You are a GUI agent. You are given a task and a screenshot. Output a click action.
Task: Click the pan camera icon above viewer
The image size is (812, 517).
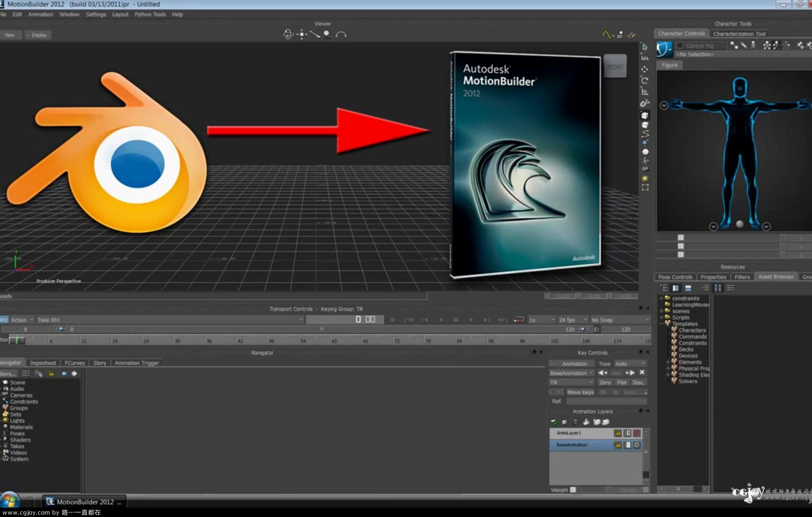tap(302, 34)
